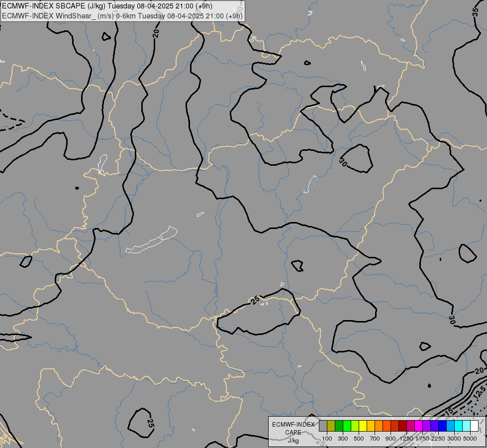Click the 3000 legend tick label
The image size is (487, 448).
coord(454,439)
